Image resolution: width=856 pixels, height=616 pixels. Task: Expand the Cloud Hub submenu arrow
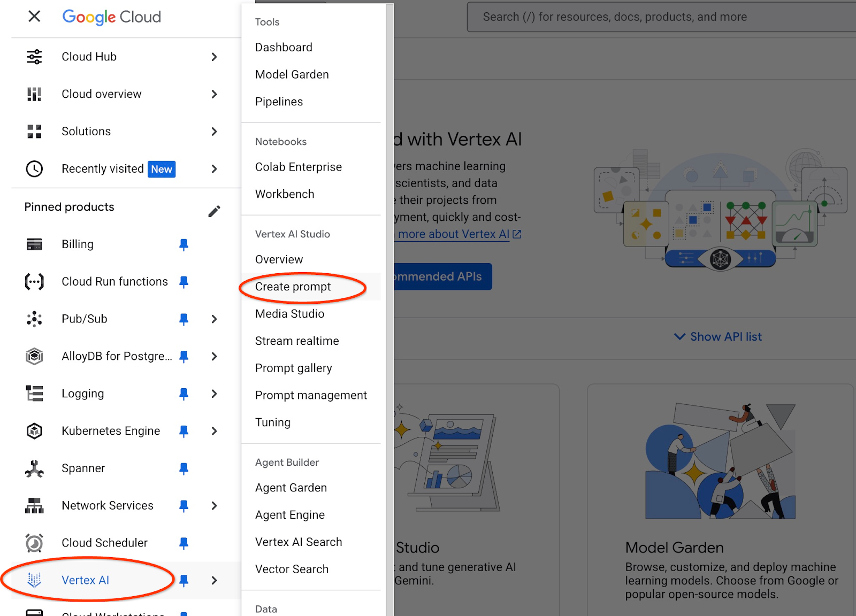(x=214, y=57)
